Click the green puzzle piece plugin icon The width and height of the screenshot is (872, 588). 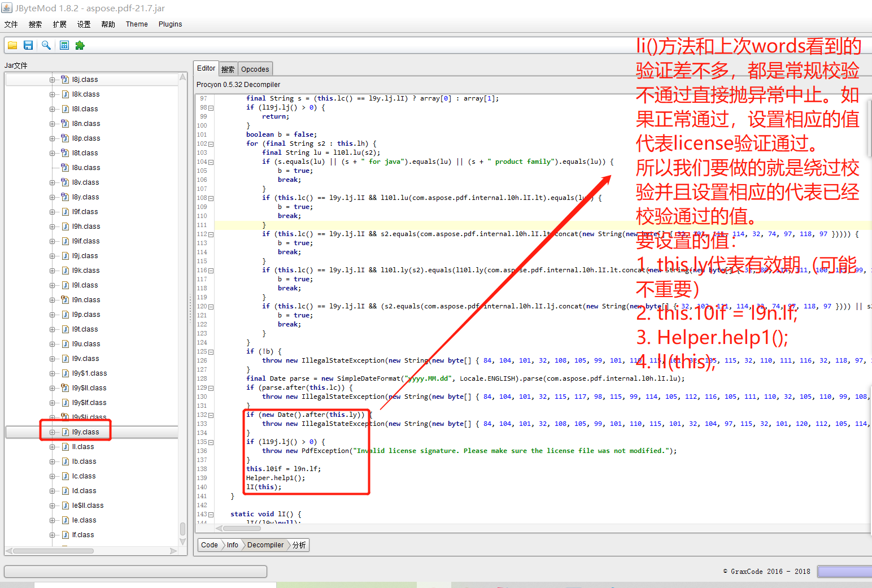tap(80, 45)
